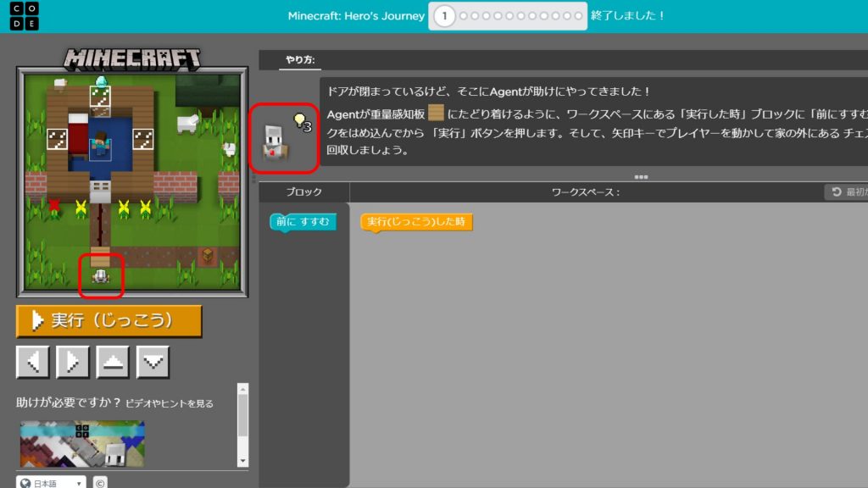Click the 終了しました！ finish link
The width and height of the screenshot is (868, 488).
tap(628, 15)
